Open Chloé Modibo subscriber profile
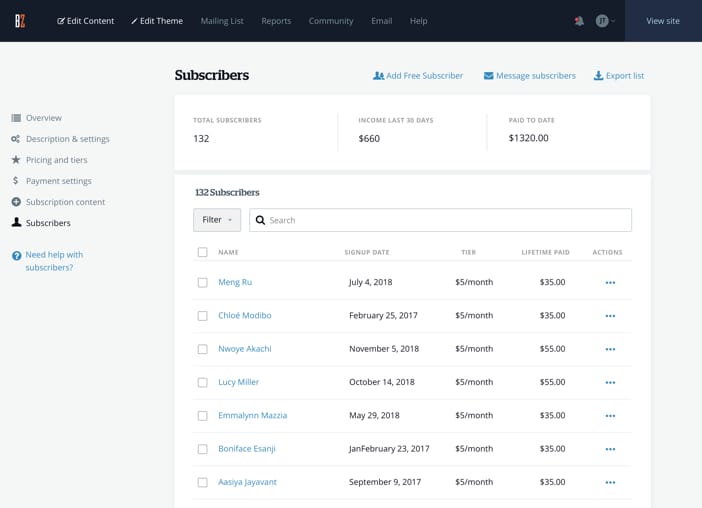The width and height of the screenshot is (702, 508). (244, 316)
